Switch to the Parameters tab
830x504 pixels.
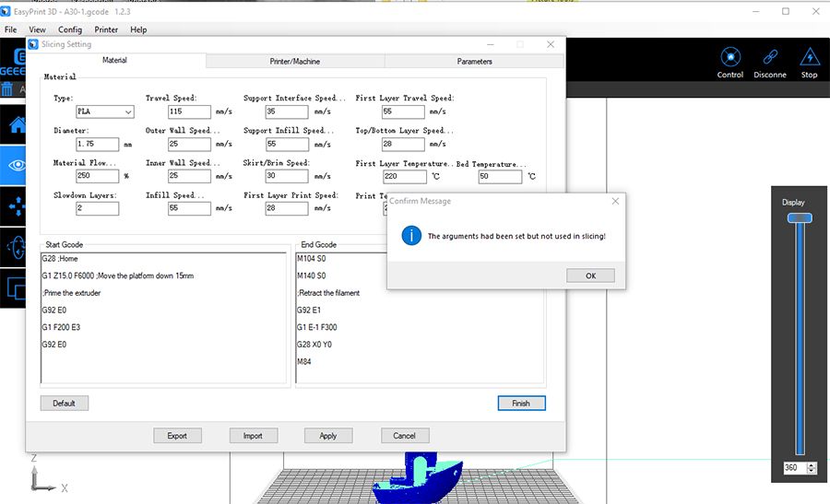[x=474, y=62]
